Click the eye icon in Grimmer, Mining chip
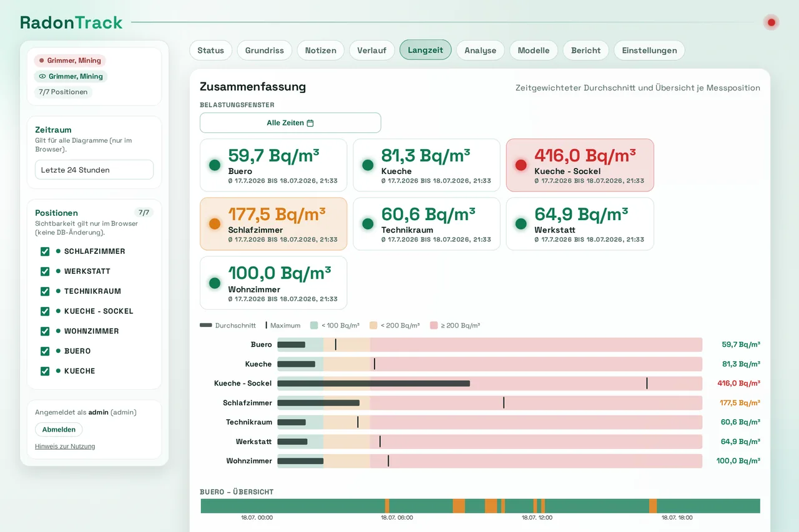 point(42,77)
